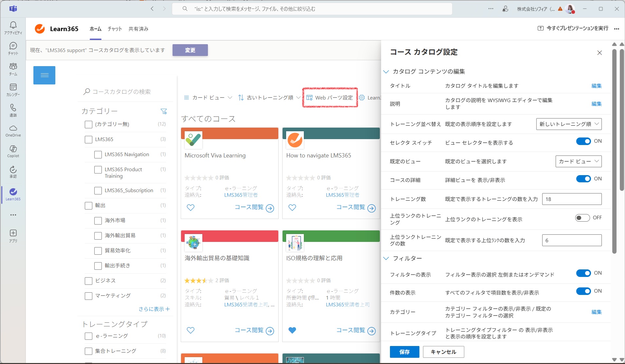Open the Teams settings and more ellipsis in title bar
Viewport: 625px width, 364px height.
coord(491,9)
